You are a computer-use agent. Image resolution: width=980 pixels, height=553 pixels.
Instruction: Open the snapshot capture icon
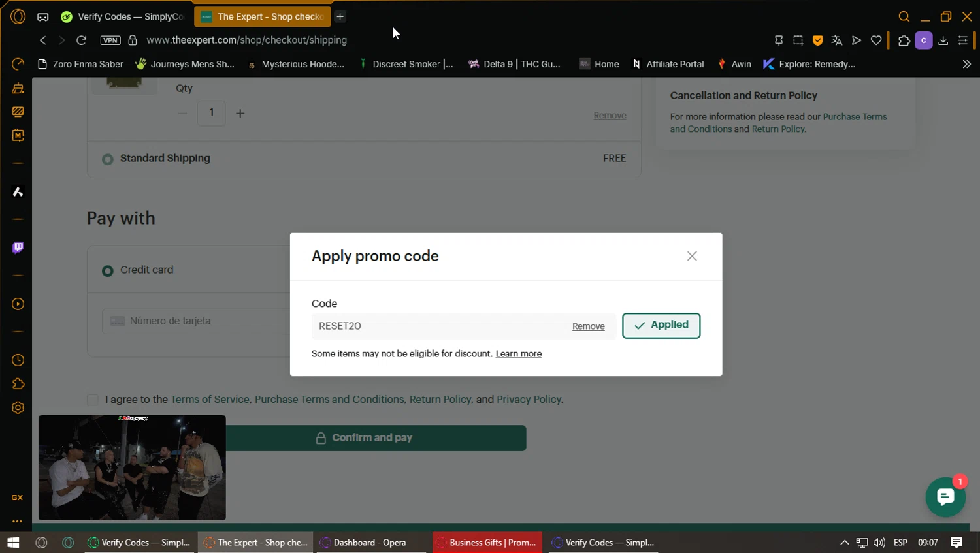coord(798,40)
